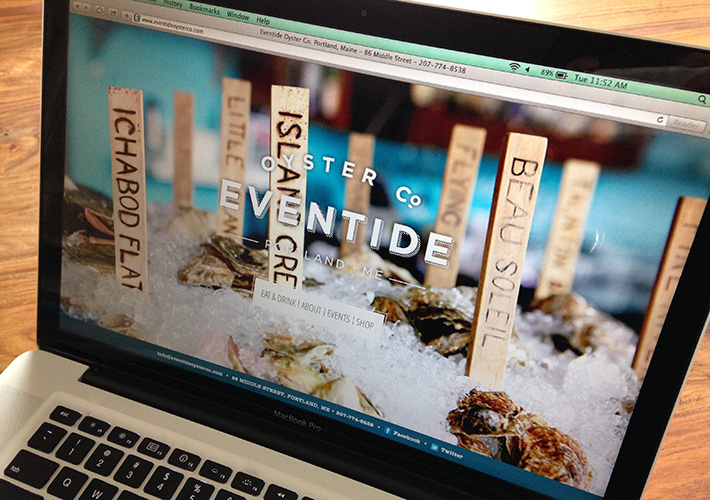
Task: Open the Eat & Drink page link
Action: pyautogui.click(x=278, y=298)
